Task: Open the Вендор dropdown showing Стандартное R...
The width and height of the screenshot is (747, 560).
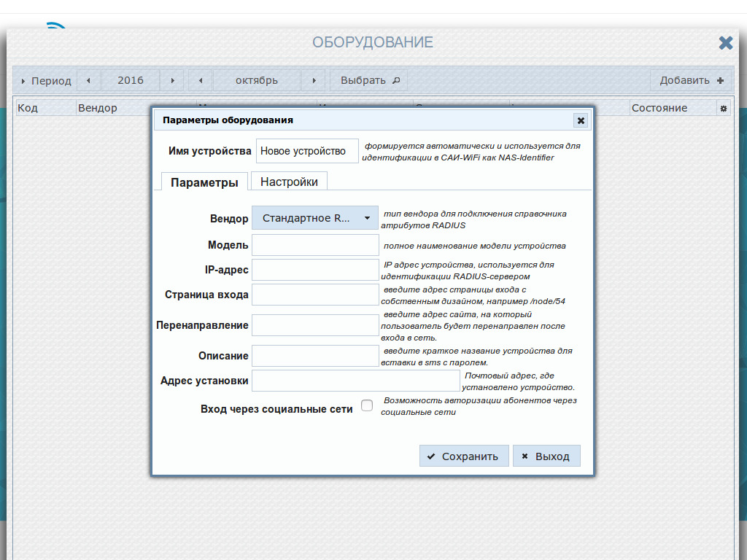Action: [x=314, y=217]
